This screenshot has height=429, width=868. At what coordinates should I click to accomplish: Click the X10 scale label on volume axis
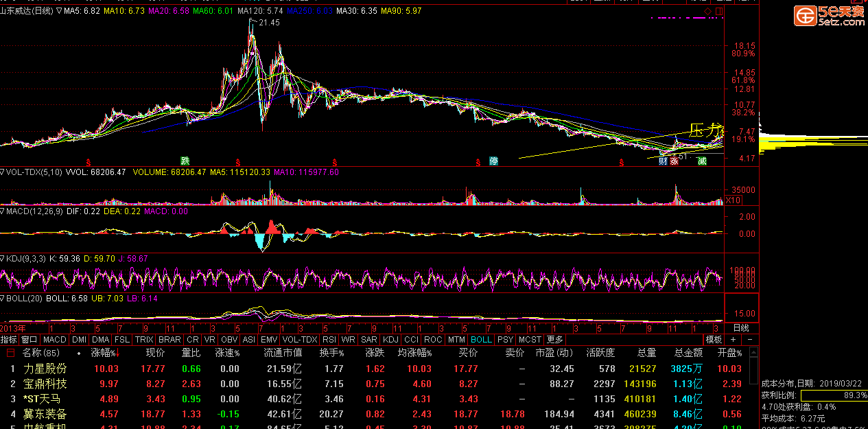[733, 200]
